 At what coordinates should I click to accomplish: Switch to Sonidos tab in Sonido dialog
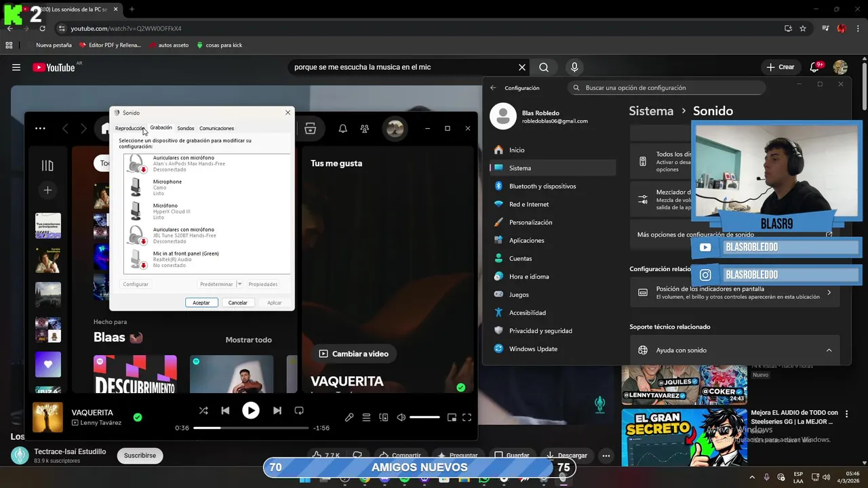(x=186, y=128)
